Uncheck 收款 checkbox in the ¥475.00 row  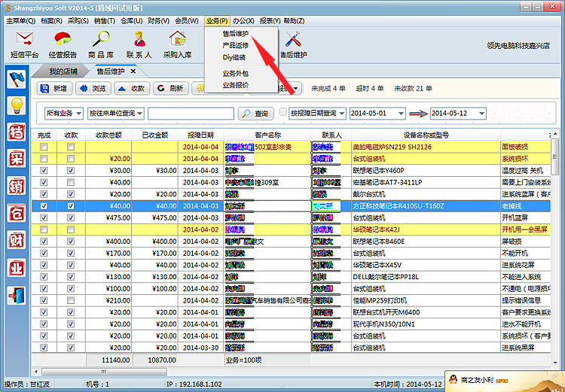click(71, 217)
